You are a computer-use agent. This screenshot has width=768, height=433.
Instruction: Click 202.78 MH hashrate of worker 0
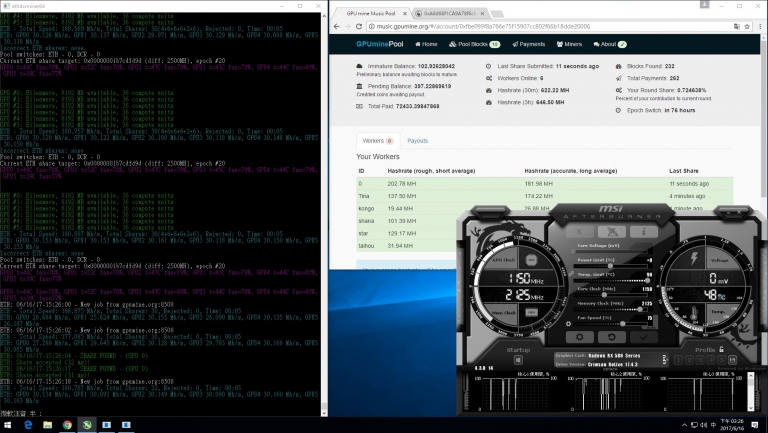click(x=402, y=184)
